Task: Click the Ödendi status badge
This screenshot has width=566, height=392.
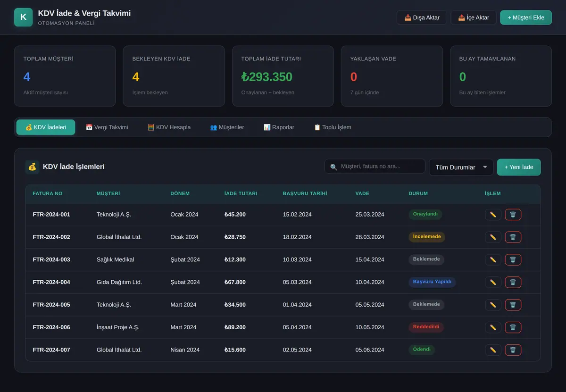Action: click(422, 350)
